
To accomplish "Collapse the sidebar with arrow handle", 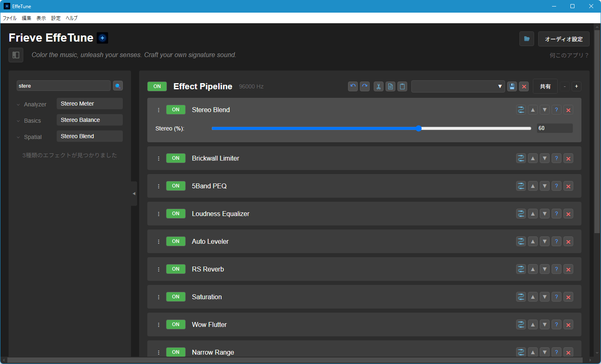I will pos(134,194).
